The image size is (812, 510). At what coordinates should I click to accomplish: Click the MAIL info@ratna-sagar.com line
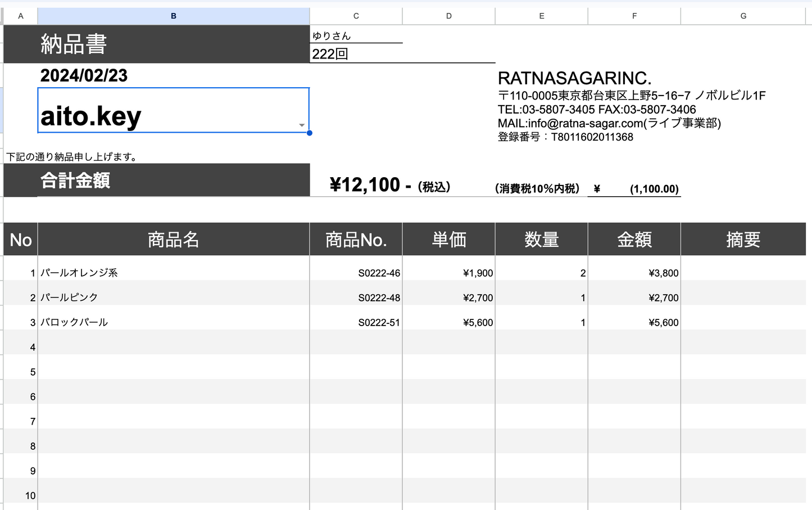click(609, 123)
